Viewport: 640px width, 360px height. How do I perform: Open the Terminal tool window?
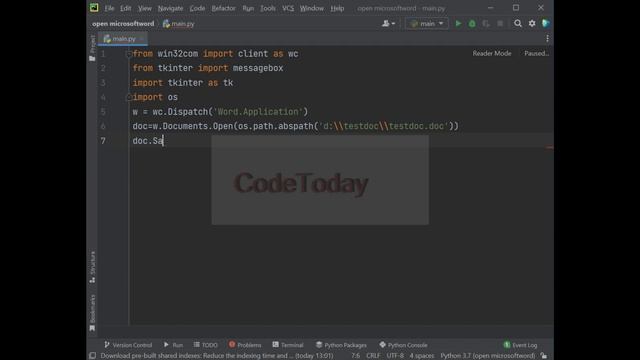[288, 345]
